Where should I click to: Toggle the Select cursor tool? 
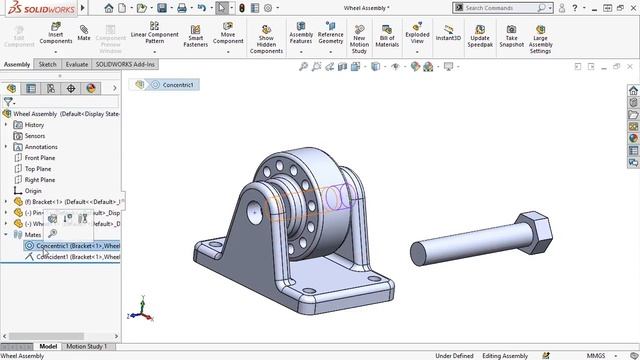[222, 8]
